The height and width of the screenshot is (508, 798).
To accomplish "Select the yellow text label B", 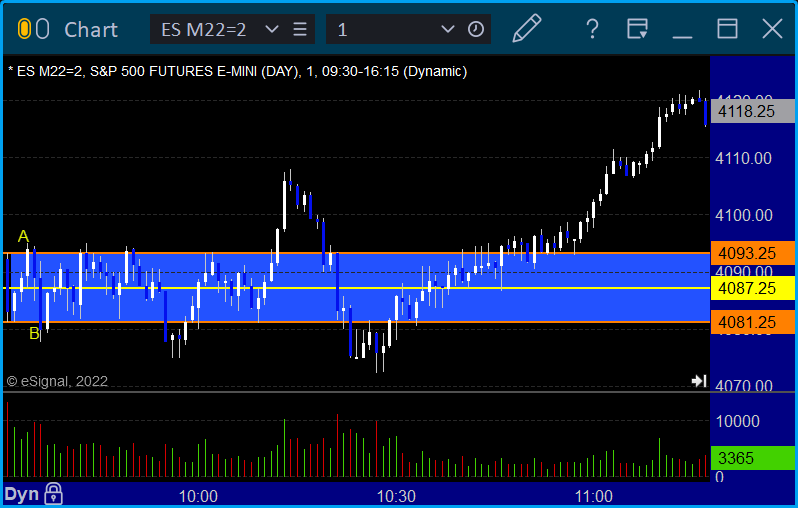I will pos(34,334).
